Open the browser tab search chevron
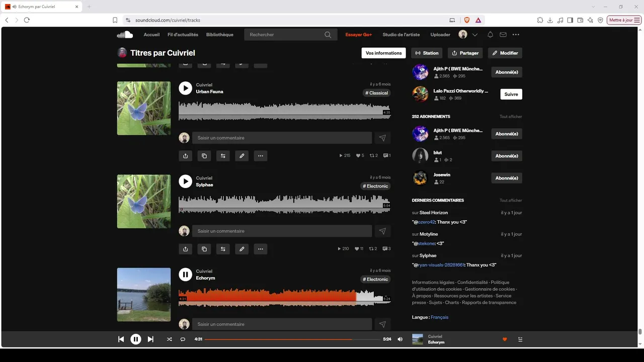644x362 pixels. coord(593,7)
